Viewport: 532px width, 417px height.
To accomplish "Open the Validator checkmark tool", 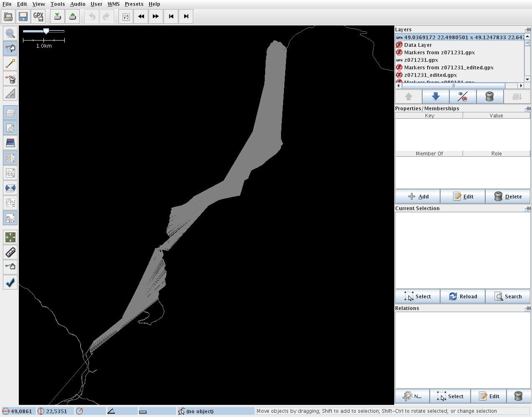I will click(x=10, y=282).
